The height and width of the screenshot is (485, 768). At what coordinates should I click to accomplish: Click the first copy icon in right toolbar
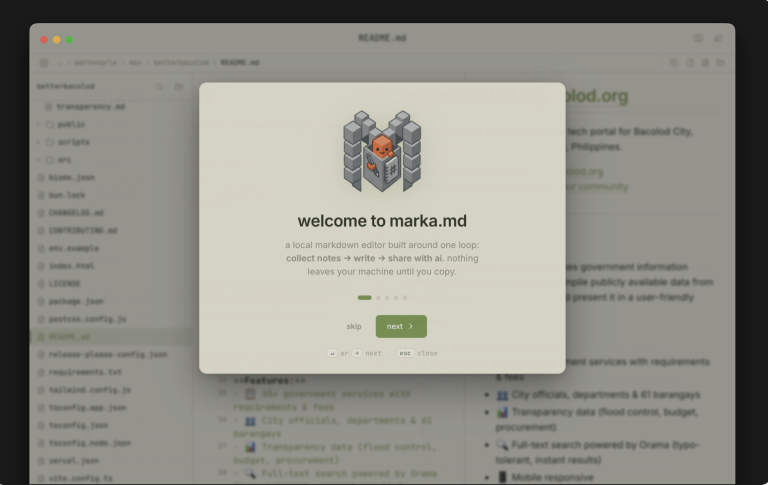(x=674, y=63)
